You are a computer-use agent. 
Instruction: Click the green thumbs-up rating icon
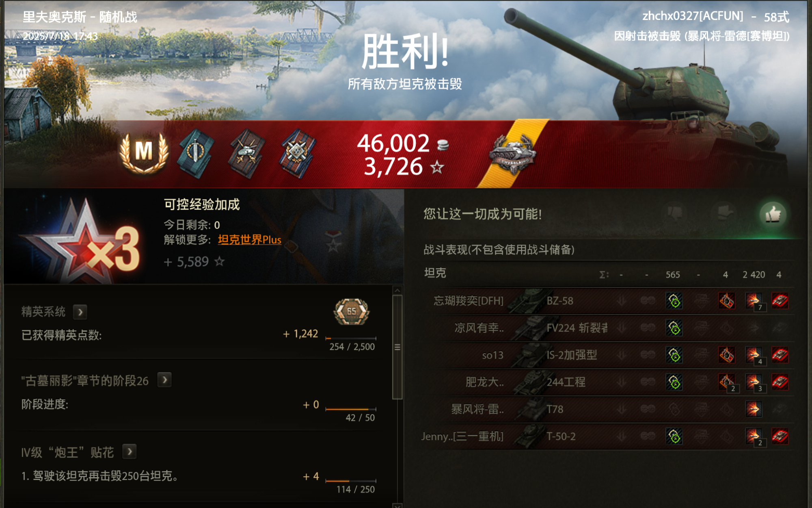pos(773,214)
